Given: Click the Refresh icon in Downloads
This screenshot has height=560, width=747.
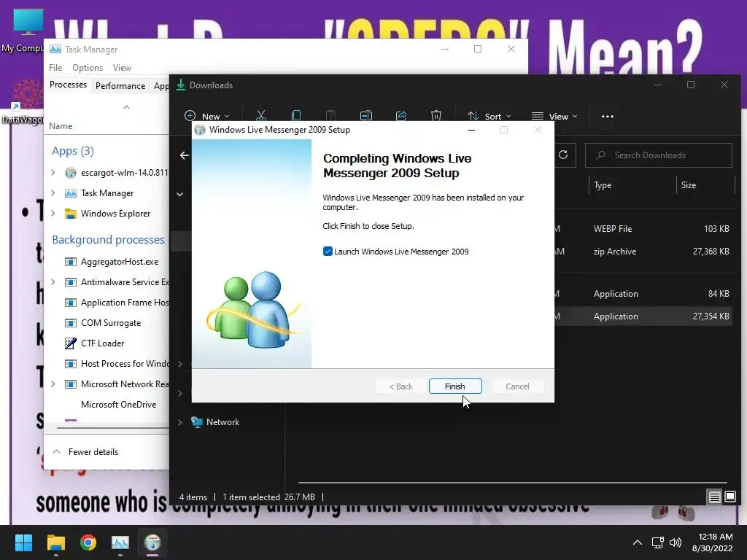Looking at the screenshot, I should [x=563, y=155].
